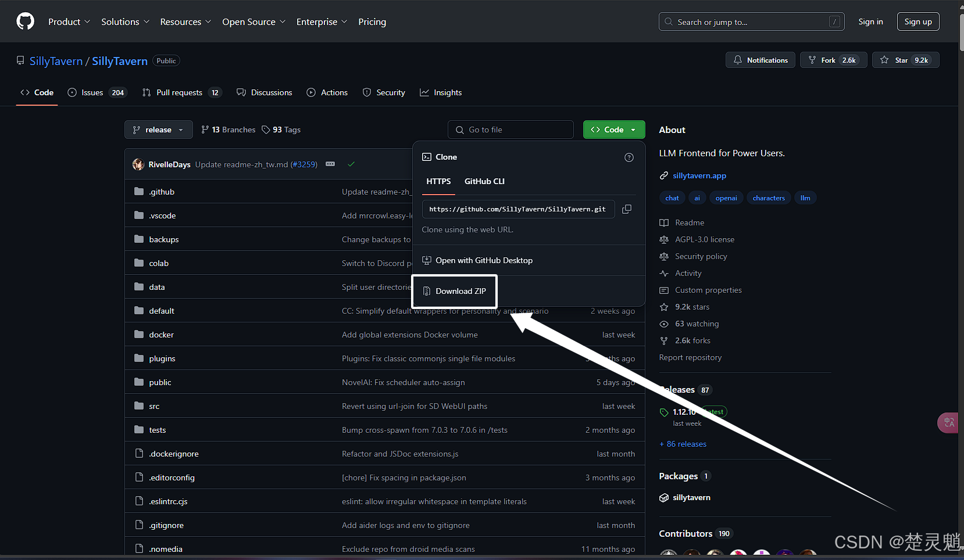Open the clone help question icon

(x=629, y=157)
